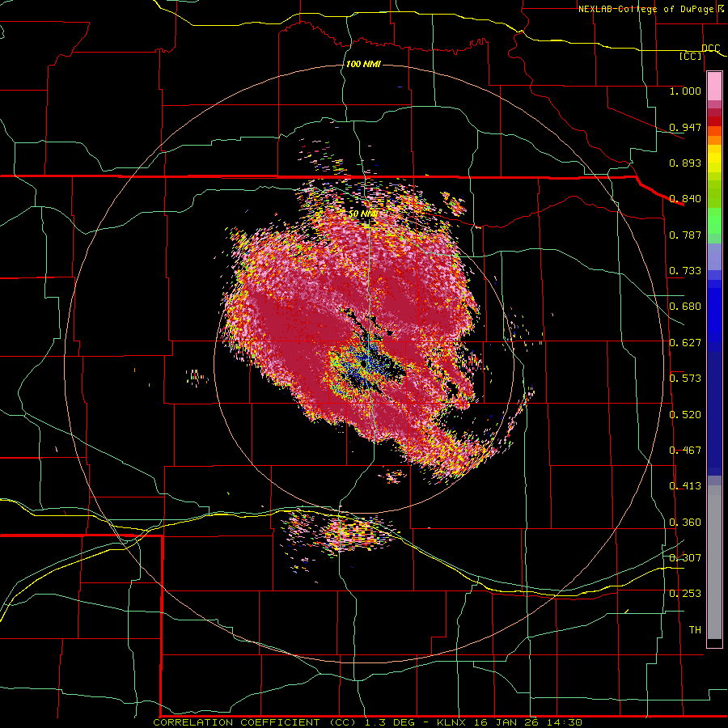Select the 0.467 scale value

(685, 451)
